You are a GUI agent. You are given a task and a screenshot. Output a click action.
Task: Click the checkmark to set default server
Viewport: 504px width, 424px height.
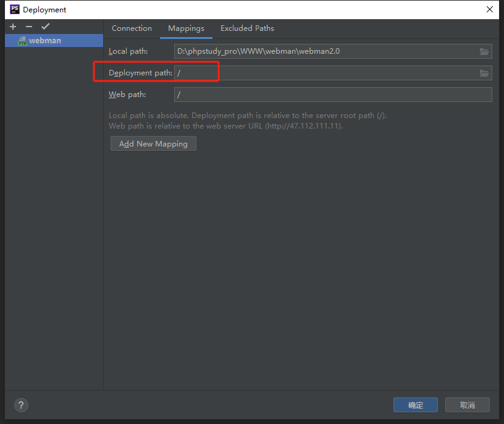(x=44, y=27)
